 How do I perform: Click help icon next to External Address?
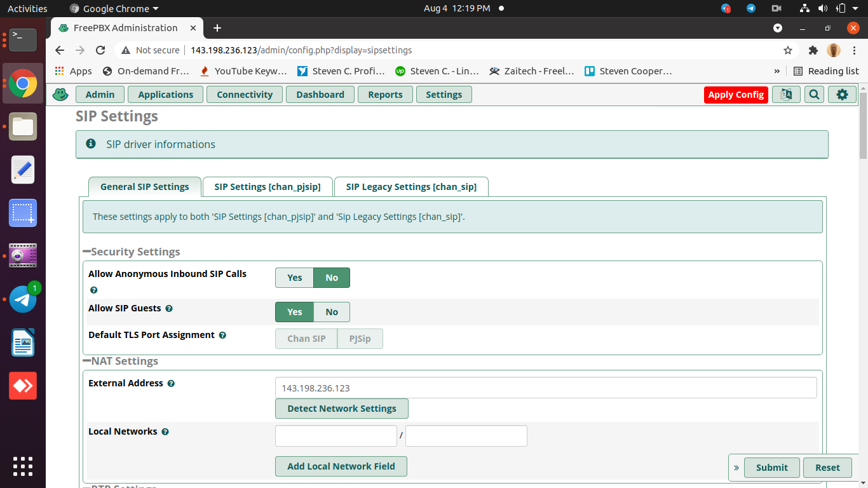click(x=171, y=383)
